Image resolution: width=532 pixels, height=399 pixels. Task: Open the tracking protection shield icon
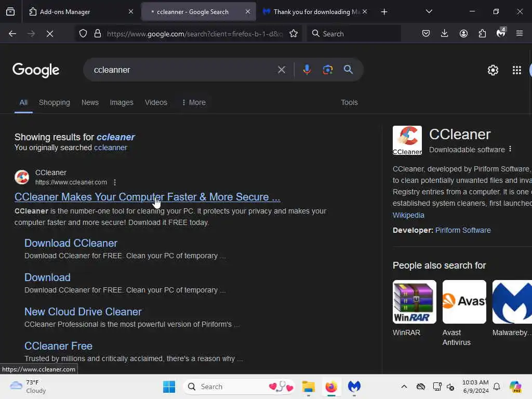(83, 34)
